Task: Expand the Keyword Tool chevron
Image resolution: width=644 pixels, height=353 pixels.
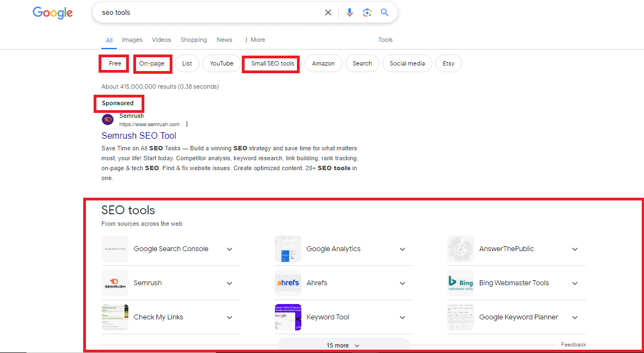Action: (403, 317)
